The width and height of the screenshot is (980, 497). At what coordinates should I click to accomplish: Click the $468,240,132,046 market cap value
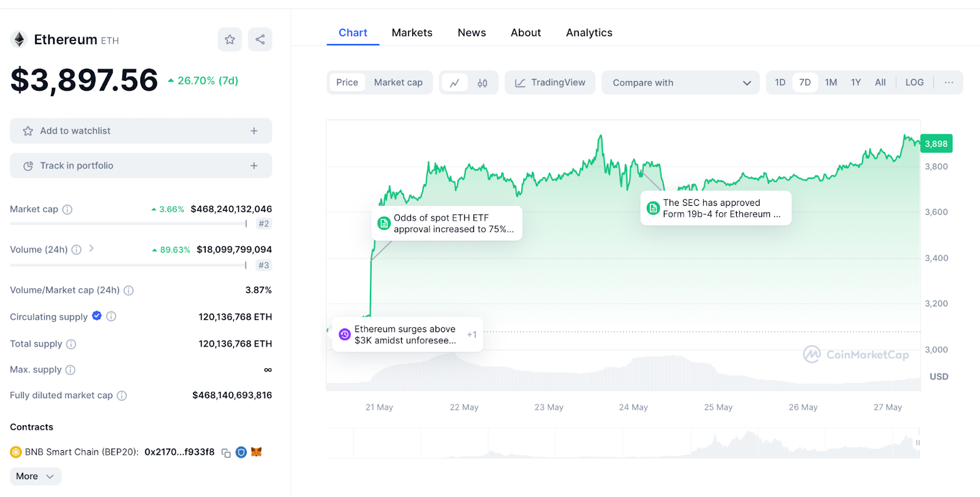(x=232, y=209)
